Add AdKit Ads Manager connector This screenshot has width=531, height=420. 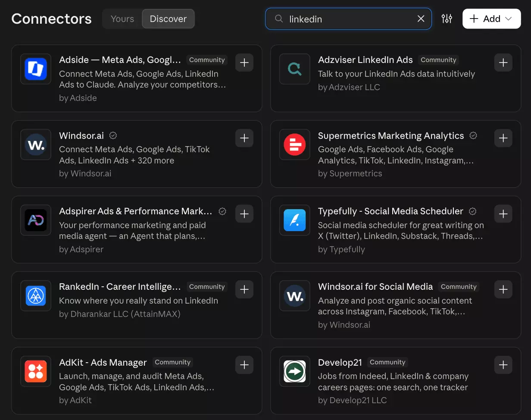[x=244, y=365]
